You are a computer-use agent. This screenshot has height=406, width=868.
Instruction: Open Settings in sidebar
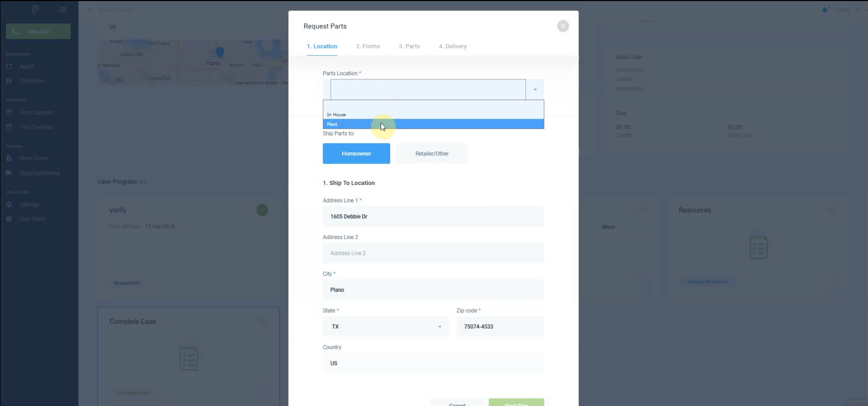[x=29, y=205]
